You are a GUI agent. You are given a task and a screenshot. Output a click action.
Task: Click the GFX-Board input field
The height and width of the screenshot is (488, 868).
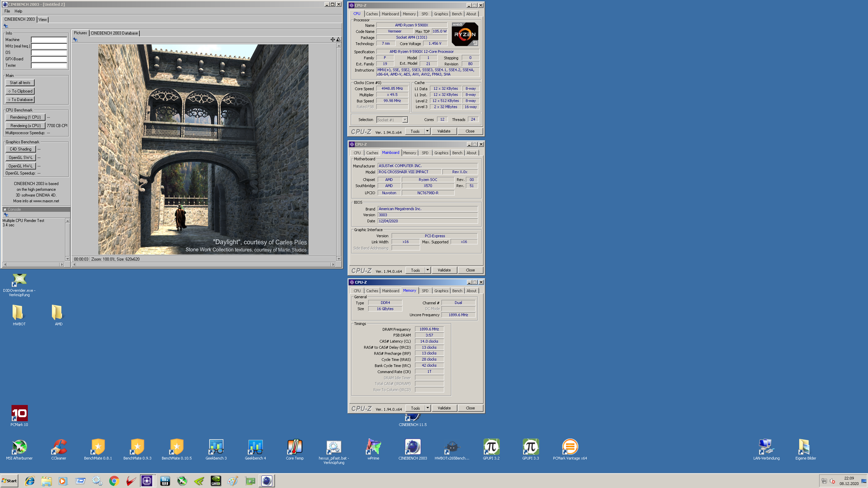coord(49,59)
